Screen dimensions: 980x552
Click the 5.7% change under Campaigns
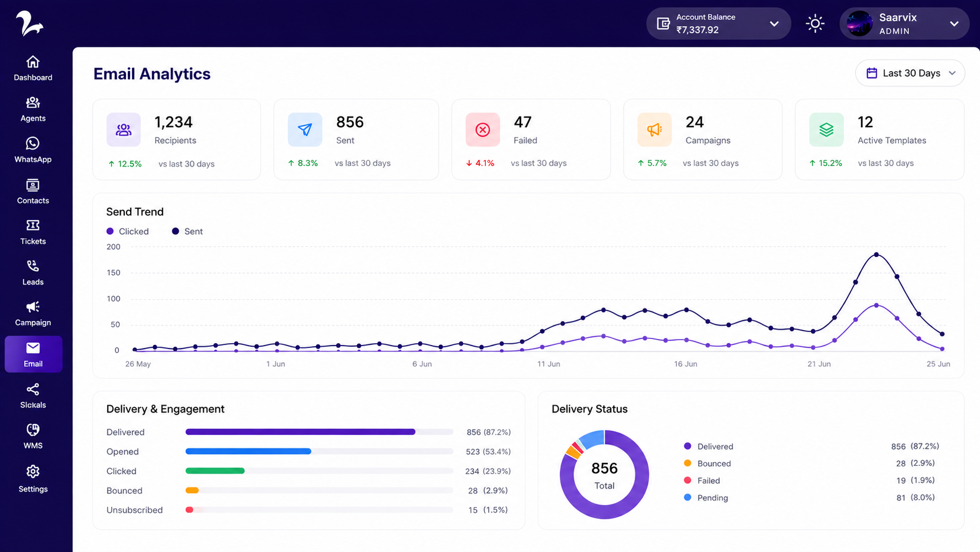tap(652, 163)
